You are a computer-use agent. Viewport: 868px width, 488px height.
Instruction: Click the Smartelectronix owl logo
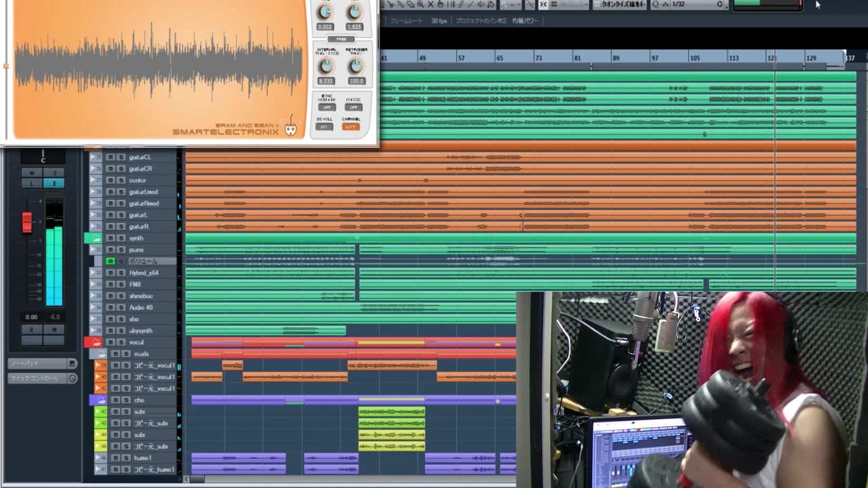[291, 127]
